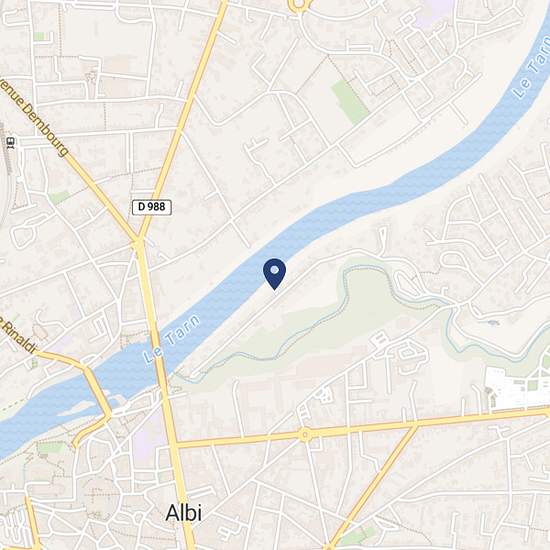
Task: Click the roundabout at the top edge of the map
Action: tap(299, 5)
